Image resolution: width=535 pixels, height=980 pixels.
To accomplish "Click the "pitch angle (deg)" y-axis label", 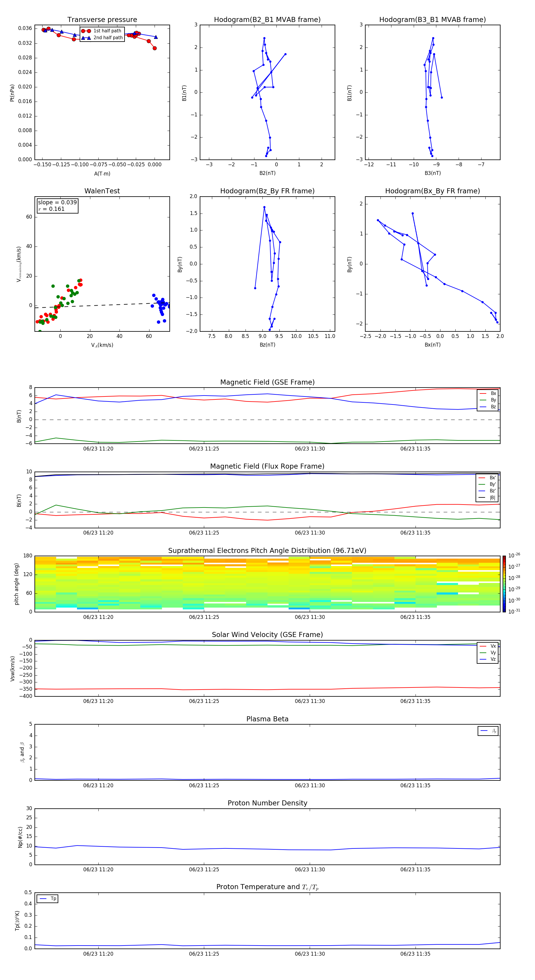I will coord(16,584).
